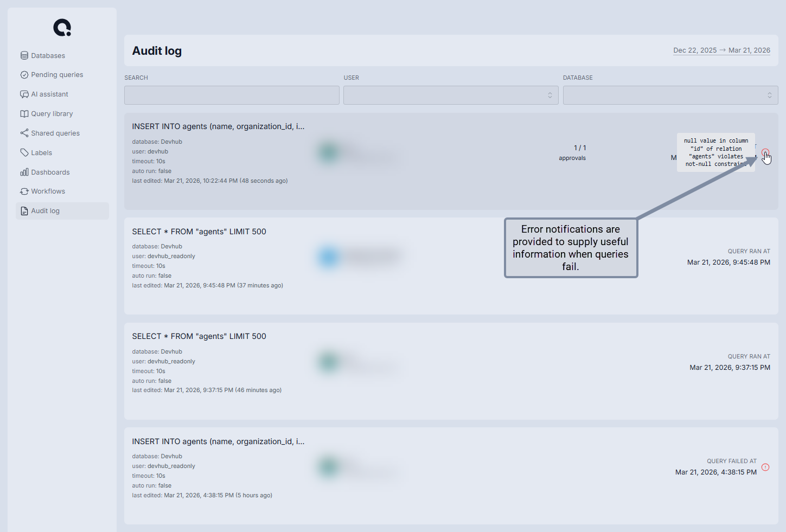This screenshot has width=786, height=532.
Task: Click into the SEARCH input field
Action: [x=232, y=95]
